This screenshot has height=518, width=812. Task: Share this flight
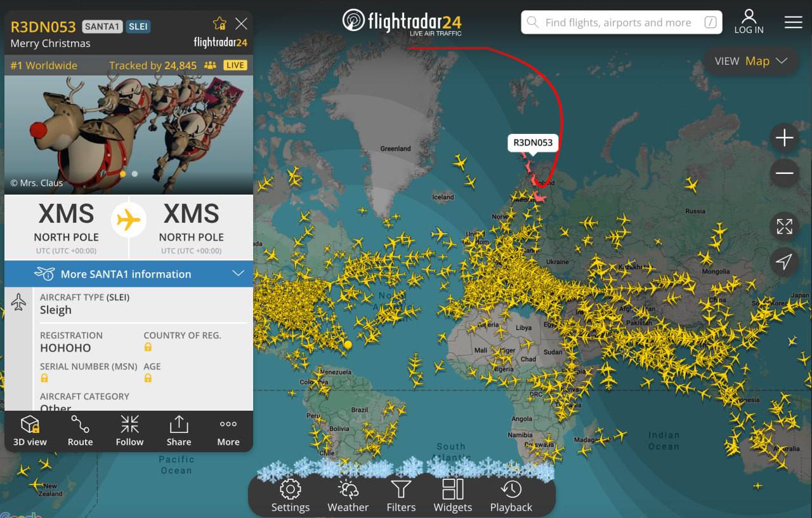pos(179,431)
